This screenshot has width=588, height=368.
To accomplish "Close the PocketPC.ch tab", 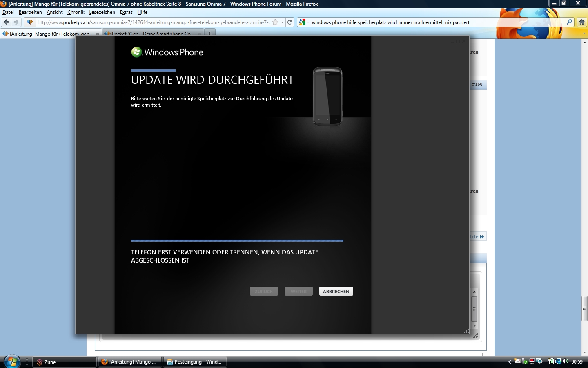I will [200, 34].
